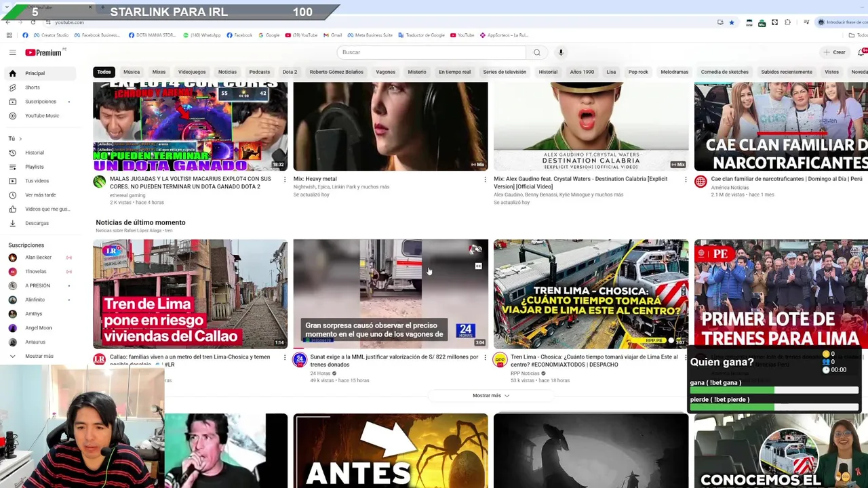Open more options for Tren Lima - Chosica video

coord(686,358)
